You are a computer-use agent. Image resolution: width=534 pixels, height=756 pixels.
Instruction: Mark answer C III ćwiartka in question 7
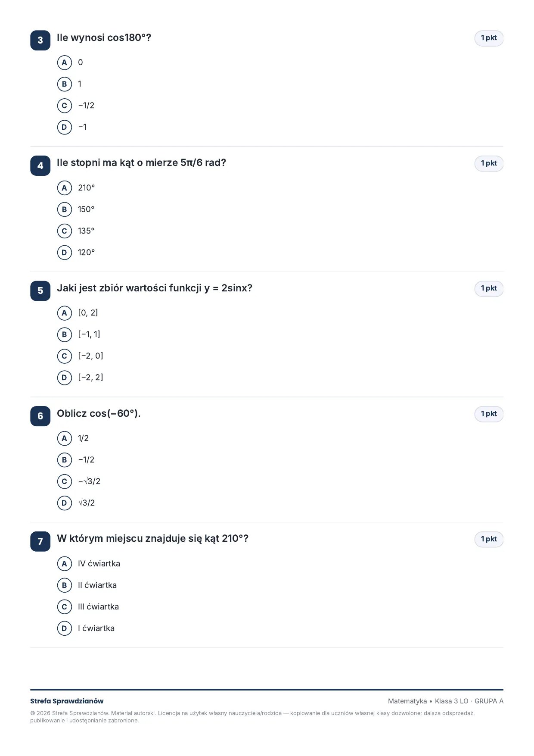65,607
